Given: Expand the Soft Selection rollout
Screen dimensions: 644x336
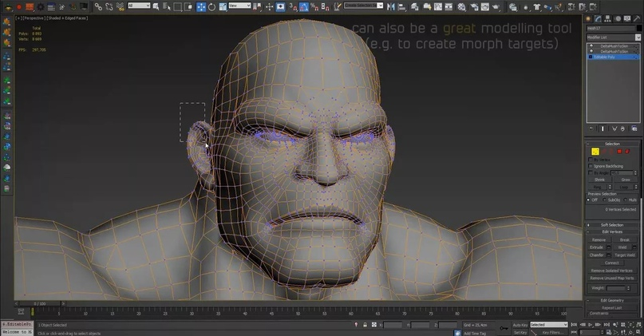Looking at the screenshot, I should pyautogui.click(x=612, y=225).
